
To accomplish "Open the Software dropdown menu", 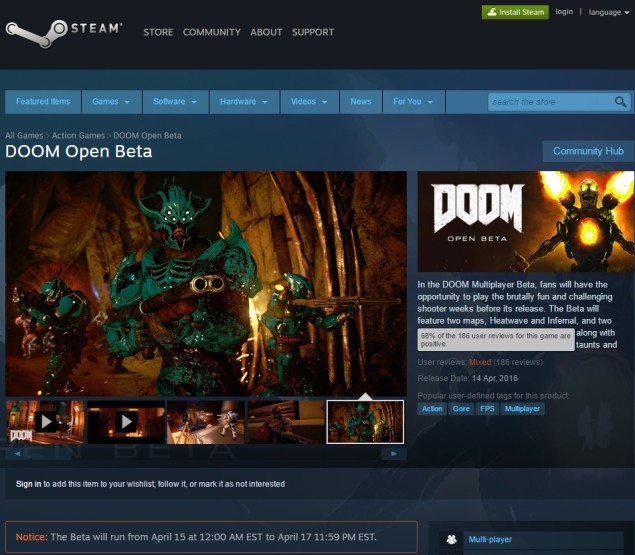I will click(x=175, y=102).
